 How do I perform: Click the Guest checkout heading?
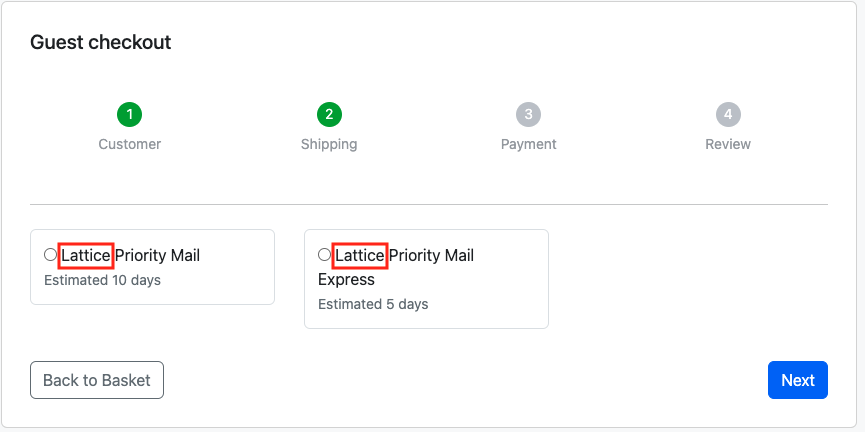(x=101, y=42)
